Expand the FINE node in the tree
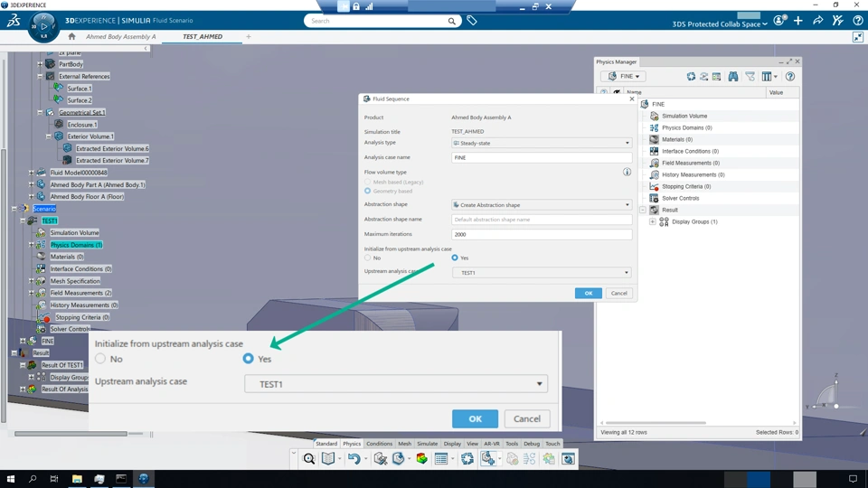Viewport: 868px width, 488px height. (x=23, y=341)
